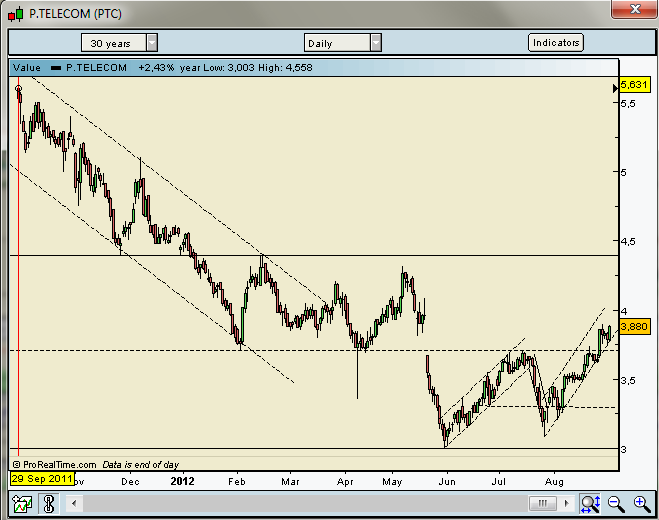The image size is (659, 520).
Task: Click the 'P.TELECOM (PTC)' window title
Action: [x=75, y=14]
